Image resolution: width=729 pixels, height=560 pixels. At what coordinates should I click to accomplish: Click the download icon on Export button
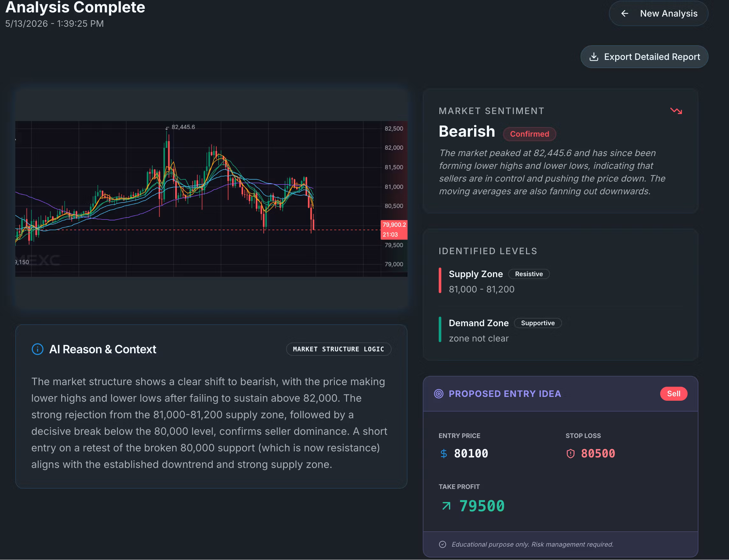click(594, 57)
